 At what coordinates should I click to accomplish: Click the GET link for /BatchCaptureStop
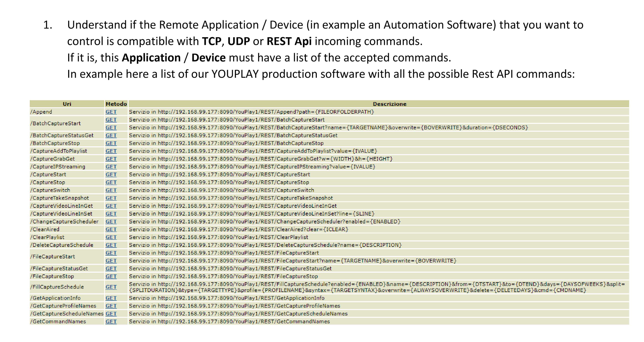[x=111, y=143]
